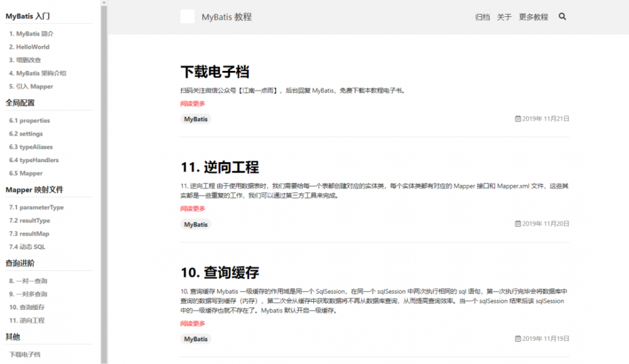Click the 10. 查询缓存 post summary paragraph
The height and width of the screenshot is (364, 629).
coord(375,301)
